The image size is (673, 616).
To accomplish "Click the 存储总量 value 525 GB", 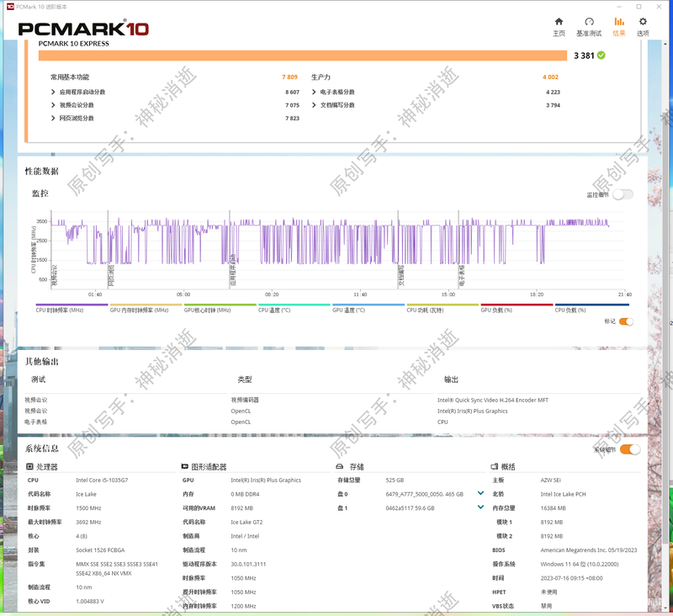I will pyautogui.click(x=395, y=481).
